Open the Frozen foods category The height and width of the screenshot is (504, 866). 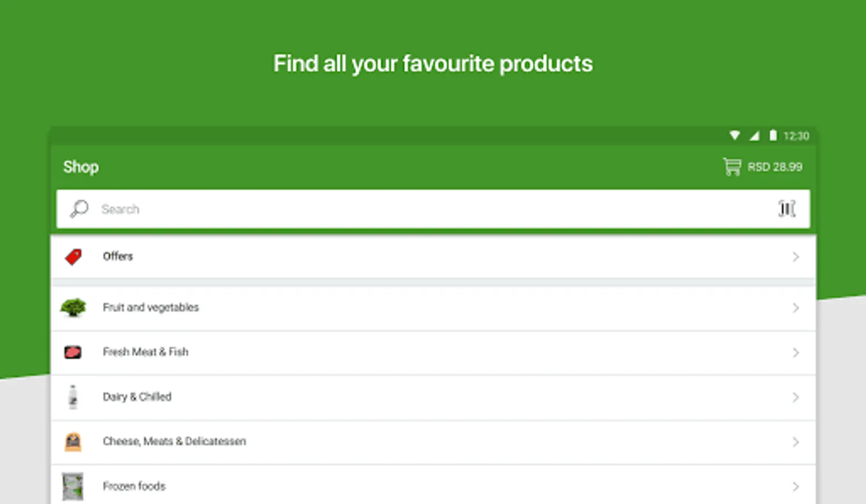click(x=134, y=486)
